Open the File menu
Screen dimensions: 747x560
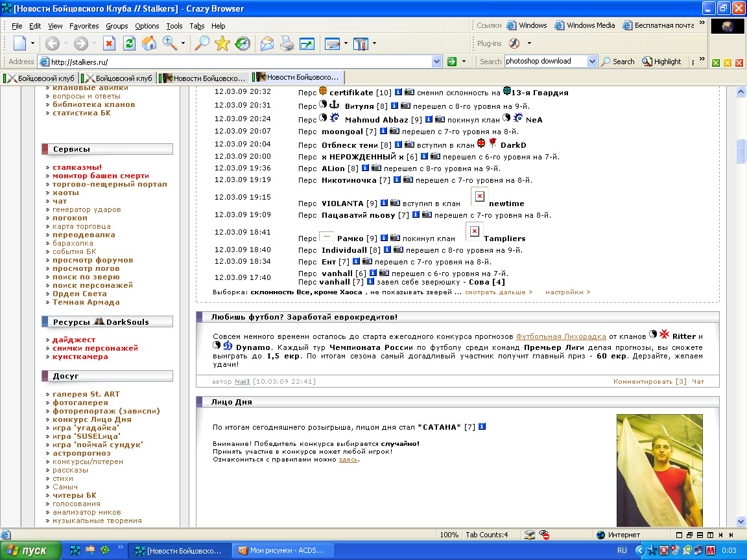click(x=17, y=26)
